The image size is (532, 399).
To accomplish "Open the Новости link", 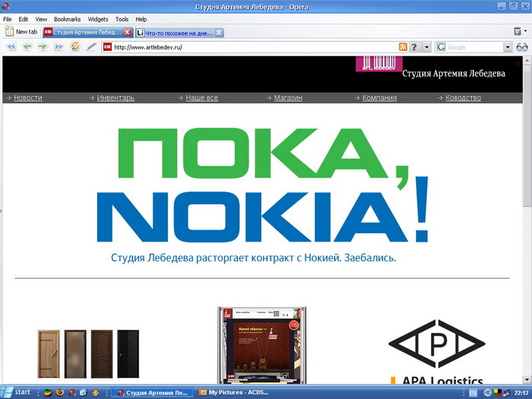I will pyautogui.click(x=28, y=98).
